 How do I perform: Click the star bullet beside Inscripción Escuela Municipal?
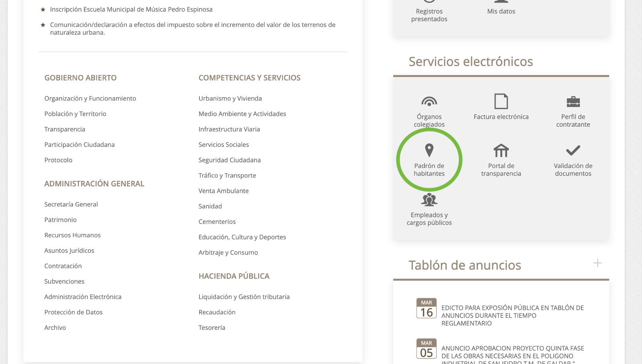(43, 9)
